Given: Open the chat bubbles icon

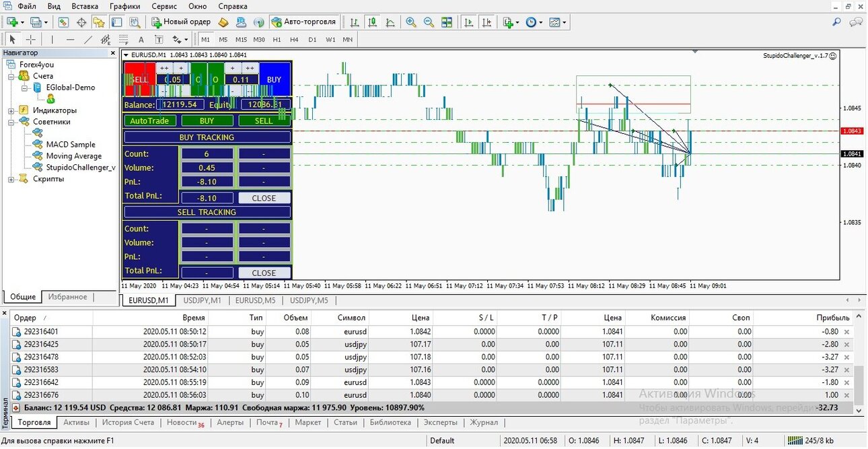Looking at the screenshot, I should 856,22.
